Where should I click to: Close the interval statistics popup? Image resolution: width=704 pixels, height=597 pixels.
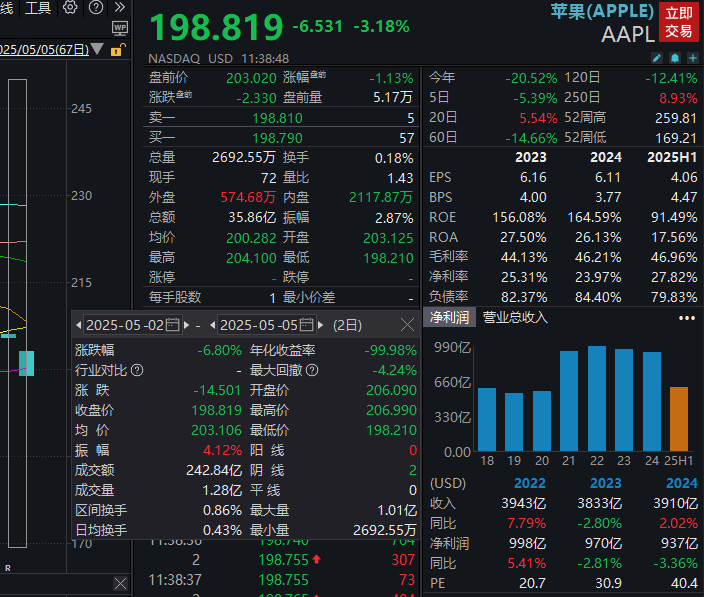407,325
